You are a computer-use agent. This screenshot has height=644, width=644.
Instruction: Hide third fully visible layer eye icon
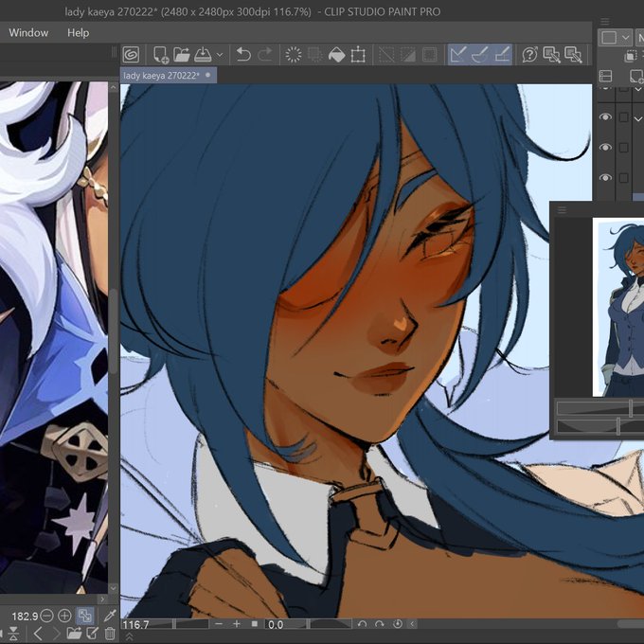click(605, 178)
